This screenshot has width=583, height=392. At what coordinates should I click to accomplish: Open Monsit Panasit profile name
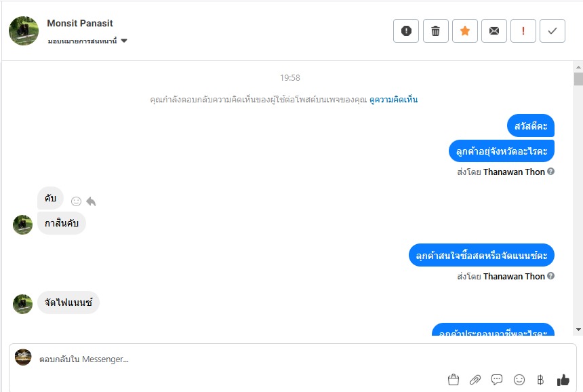click(80, 23)
